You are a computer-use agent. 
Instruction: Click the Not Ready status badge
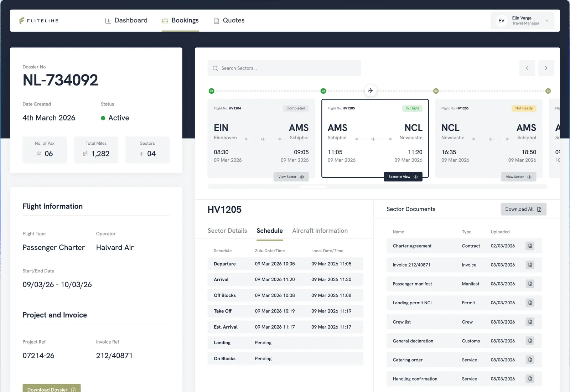pyautogui.click(x=524, y=108)
